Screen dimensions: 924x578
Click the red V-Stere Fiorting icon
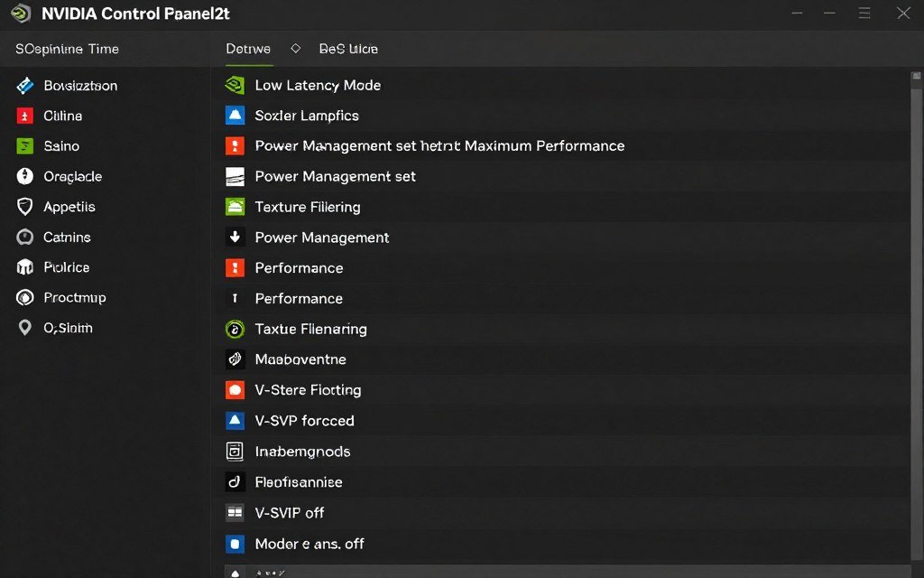pos(234,389)
